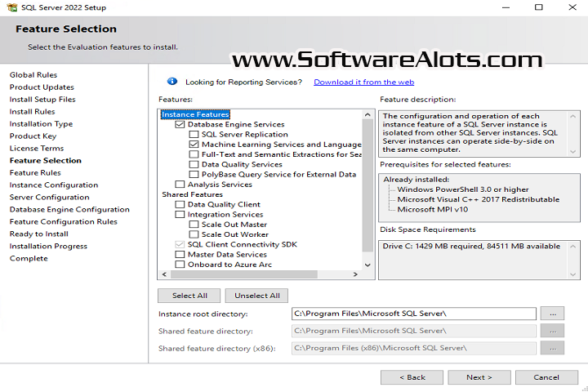Click the SQL Server Setup title icon
Screen dimensions: 588x392
pos(11,7)
